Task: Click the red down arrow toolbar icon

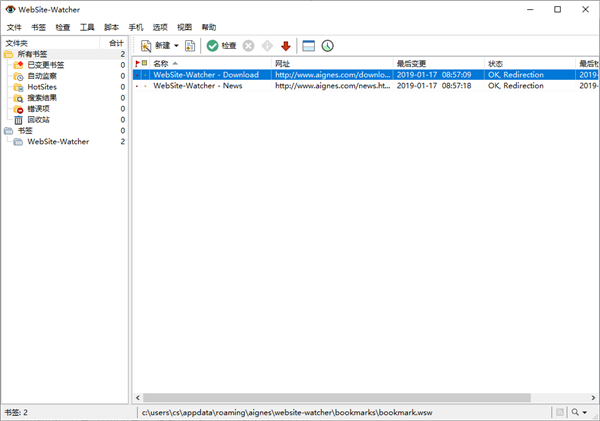Action: (x=285, y=46)
